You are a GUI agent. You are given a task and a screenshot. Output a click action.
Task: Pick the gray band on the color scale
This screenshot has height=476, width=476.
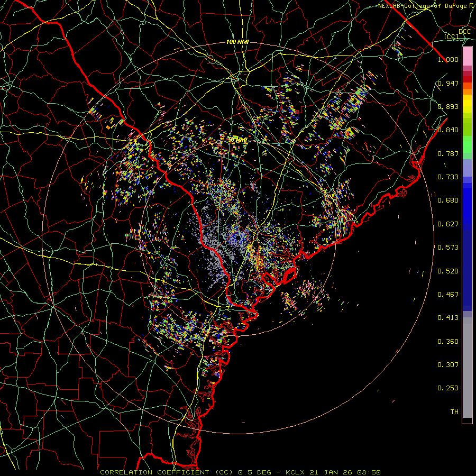coord(467,368)
